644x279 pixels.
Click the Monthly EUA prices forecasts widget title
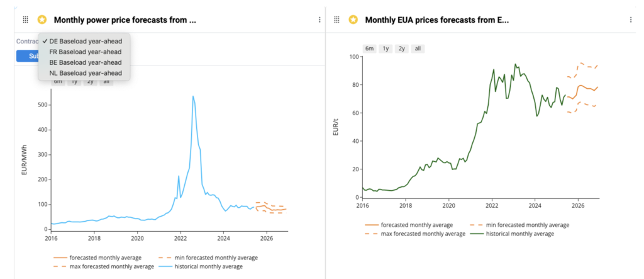[x=436, y=20]
